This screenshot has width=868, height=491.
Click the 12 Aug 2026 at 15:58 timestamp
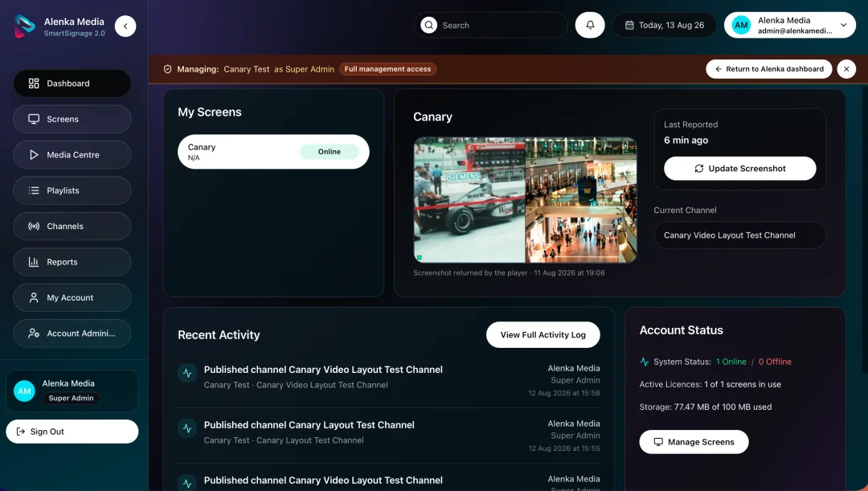tap(564, 393)
